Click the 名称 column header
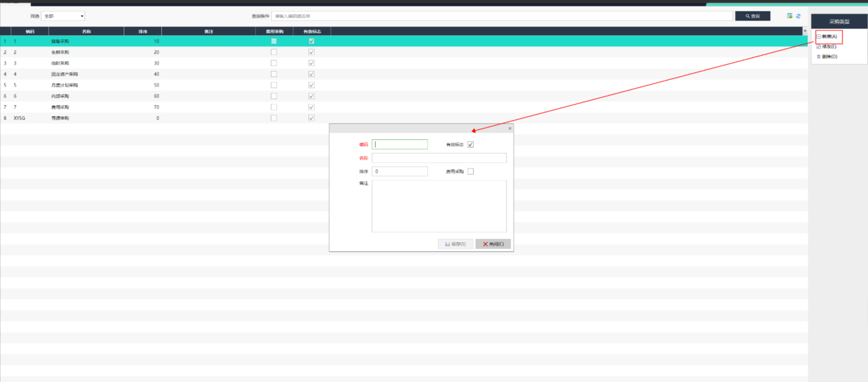868x382 pixels. [x=86, y=32]
